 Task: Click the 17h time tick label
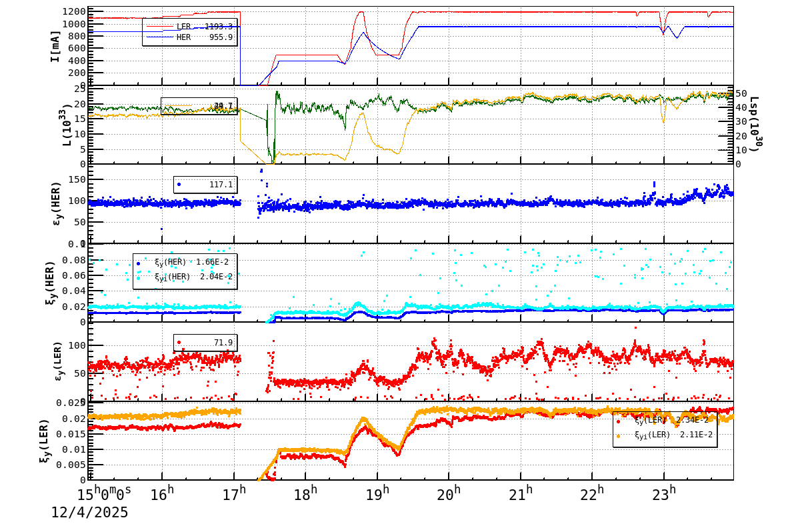pyautogui.click(x=234, y=494)
